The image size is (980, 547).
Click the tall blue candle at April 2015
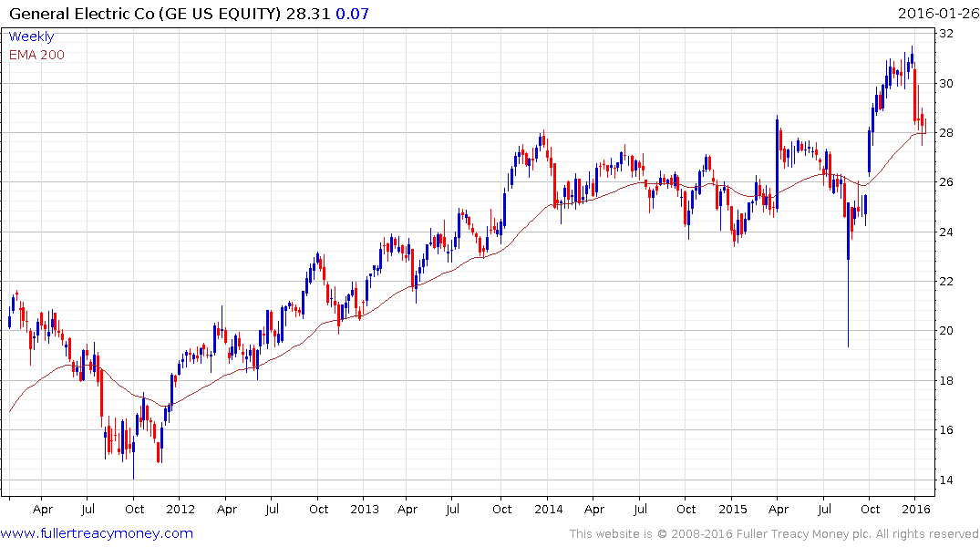(777, 162)
